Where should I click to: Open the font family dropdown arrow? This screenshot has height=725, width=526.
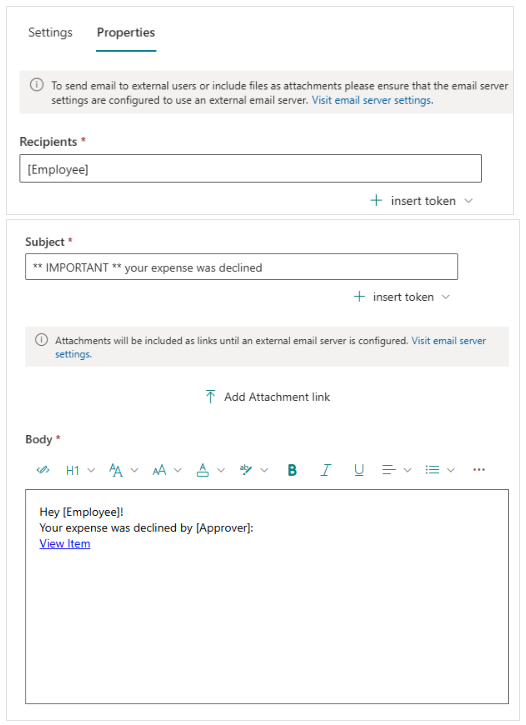point(135,470)
